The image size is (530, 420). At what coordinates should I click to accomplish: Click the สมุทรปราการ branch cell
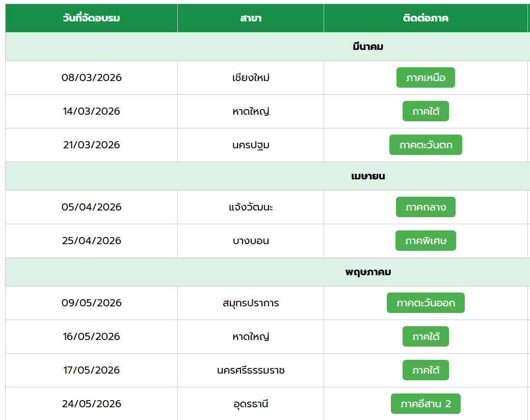251,303
